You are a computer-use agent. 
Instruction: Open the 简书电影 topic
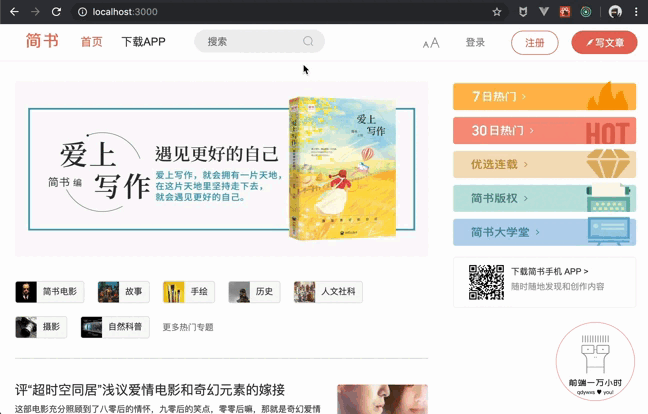[50, 292]
